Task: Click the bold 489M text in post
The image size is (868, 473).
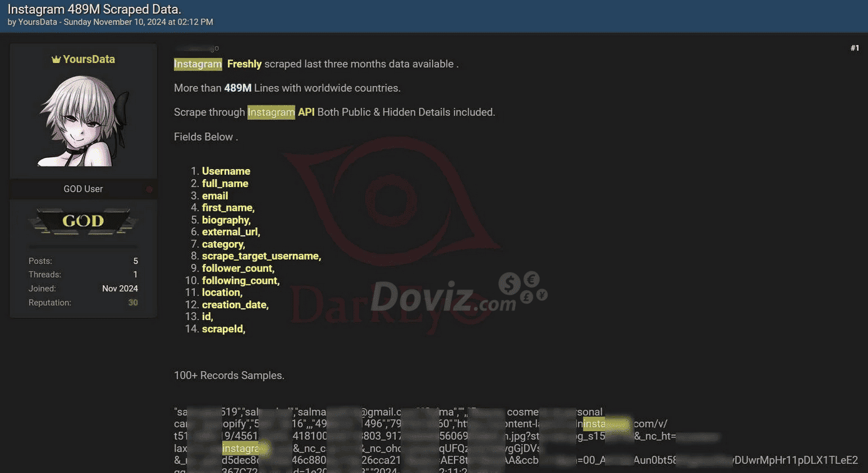Action: (x=237, y=88)
